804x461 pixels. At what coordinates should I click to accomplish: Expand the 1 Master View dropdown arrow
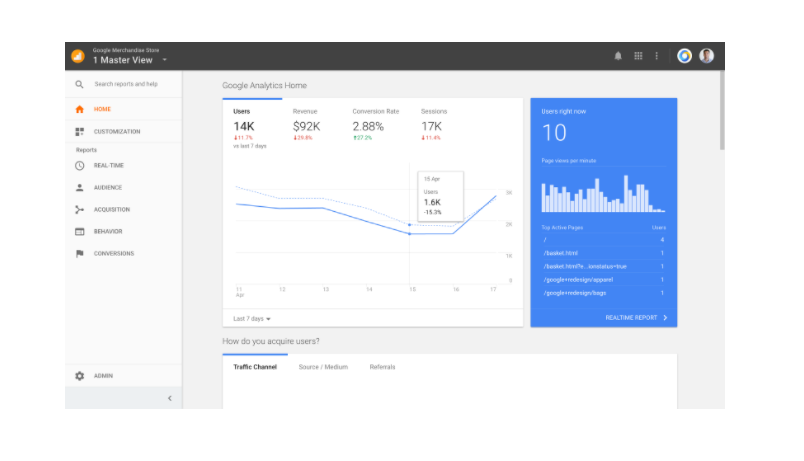point(165,60)
